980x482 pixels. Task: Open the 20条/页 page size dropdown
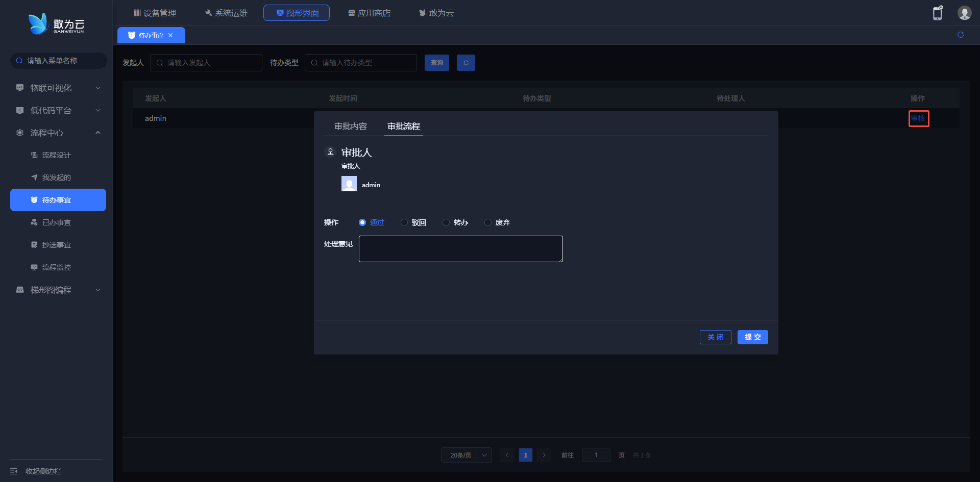467,455
